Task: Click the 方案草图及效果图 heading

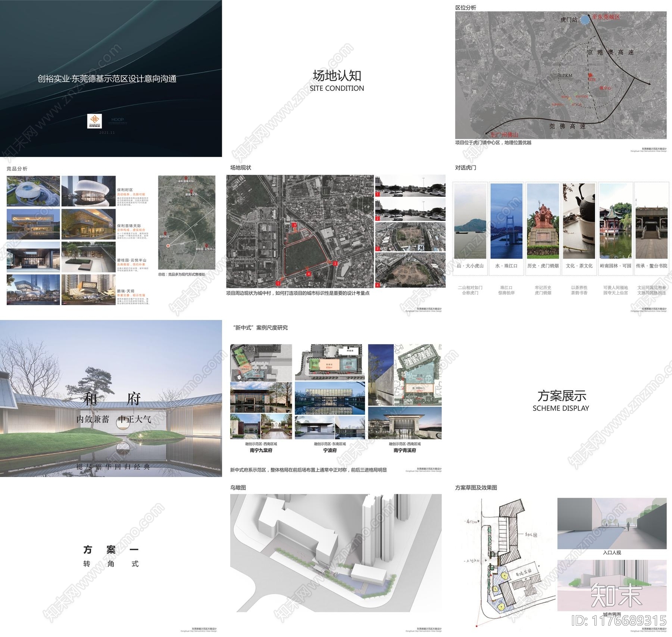Action: [x=476, y=488]
